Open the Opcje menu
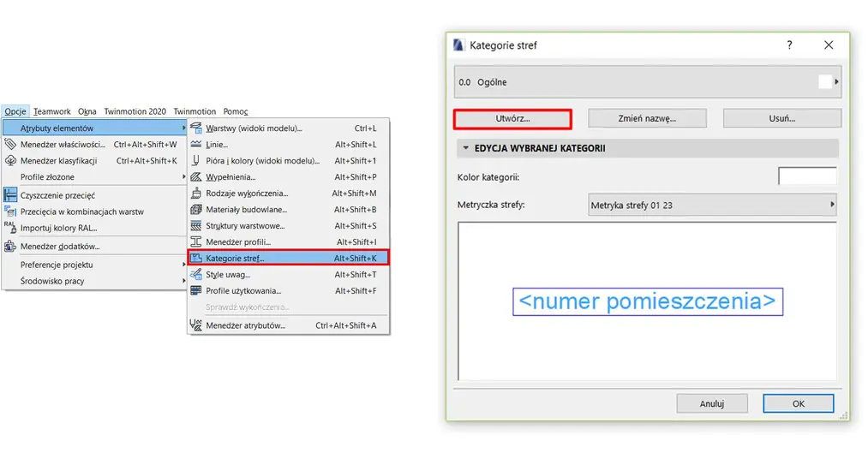 pos(15,111)
